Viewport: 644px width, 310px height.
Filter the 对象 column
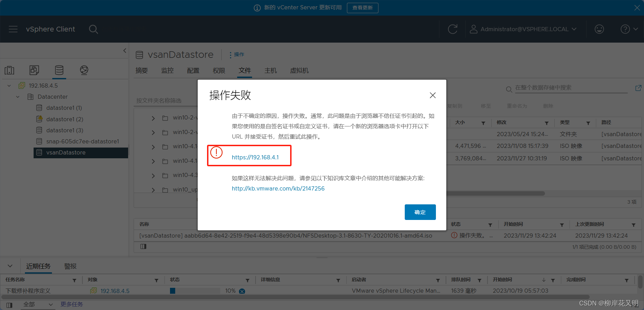tap(156, 280)
